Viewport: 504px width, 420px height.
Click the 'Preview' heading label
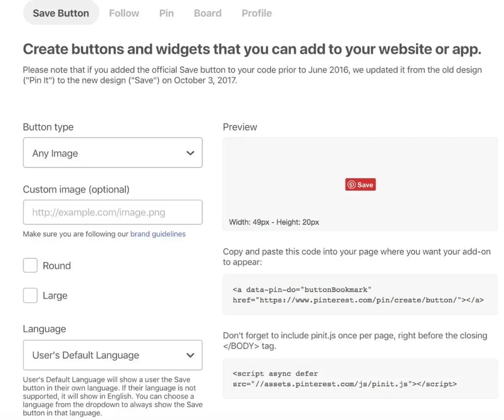[x=240, y=127]
